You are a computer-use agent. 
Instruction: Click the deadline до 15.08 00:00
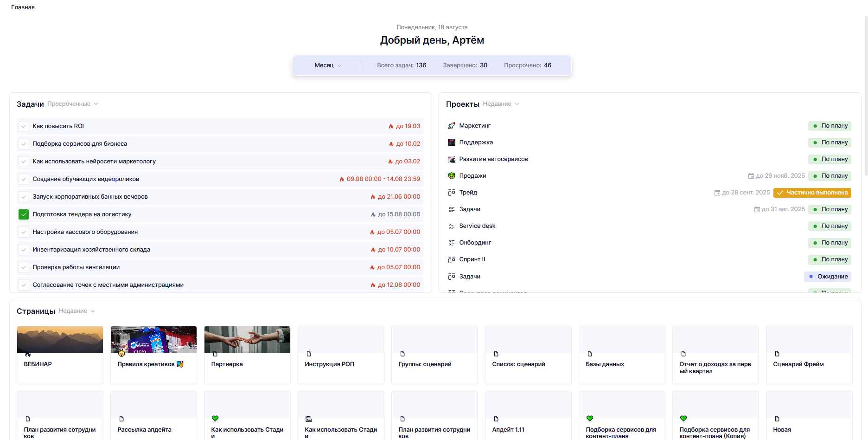(399, 214)
